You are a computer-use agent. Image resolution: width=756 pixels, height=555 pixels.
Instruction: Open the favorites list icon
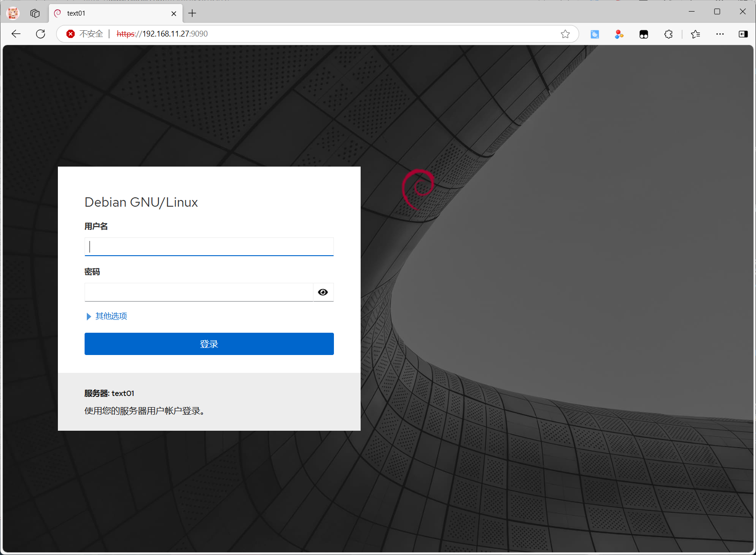[695, 34]
